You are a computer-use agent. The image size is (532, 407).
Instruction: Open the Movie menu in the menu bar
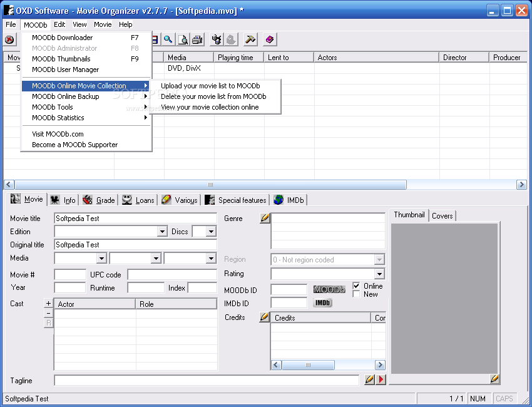(x=103, y=24)
